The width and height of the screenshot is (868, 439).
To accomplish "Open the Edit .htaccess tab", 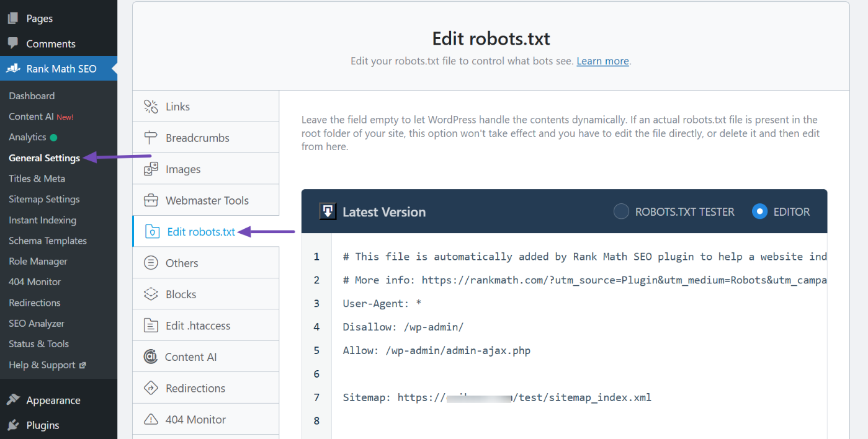I will click(x=198, y=326).
